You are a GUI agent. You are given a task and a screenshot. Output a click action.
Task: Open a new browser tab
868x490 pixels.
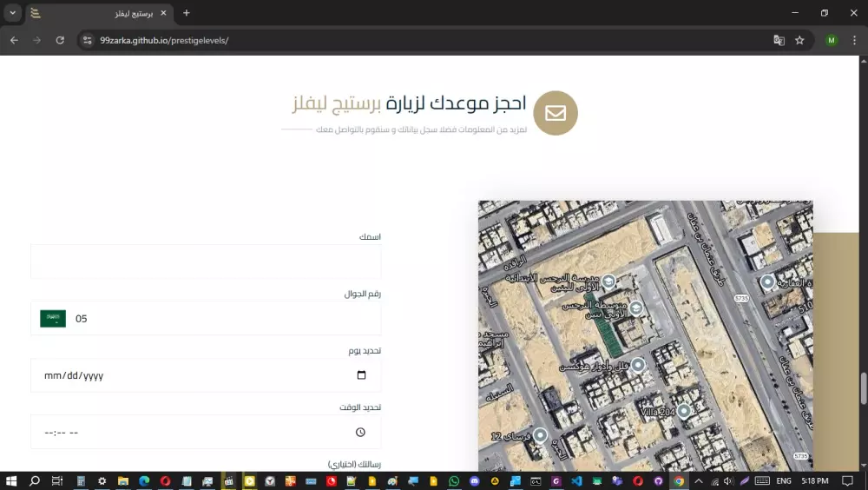[x=187, y=13]
